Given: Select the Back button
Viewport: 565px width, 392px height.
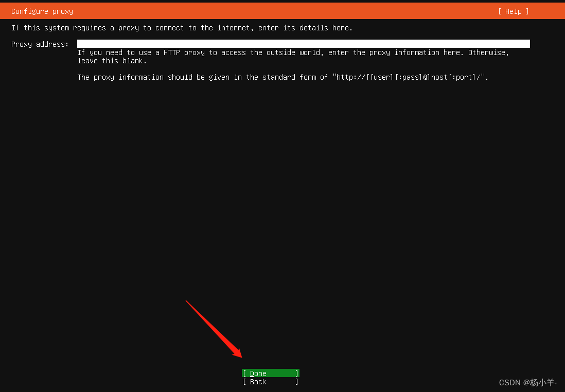Looking at the screenshot, I should pyautogui.click(x=270, y=382).
